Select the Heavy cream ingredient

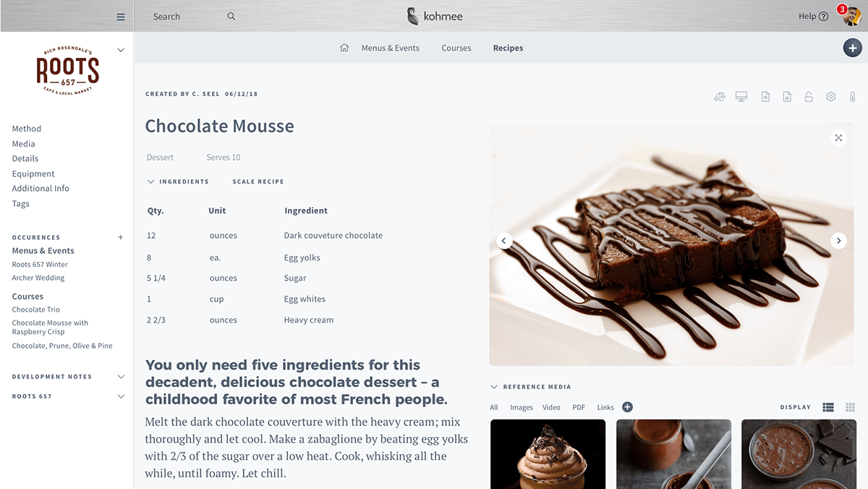pyautogui.click(x=309, y=320)
